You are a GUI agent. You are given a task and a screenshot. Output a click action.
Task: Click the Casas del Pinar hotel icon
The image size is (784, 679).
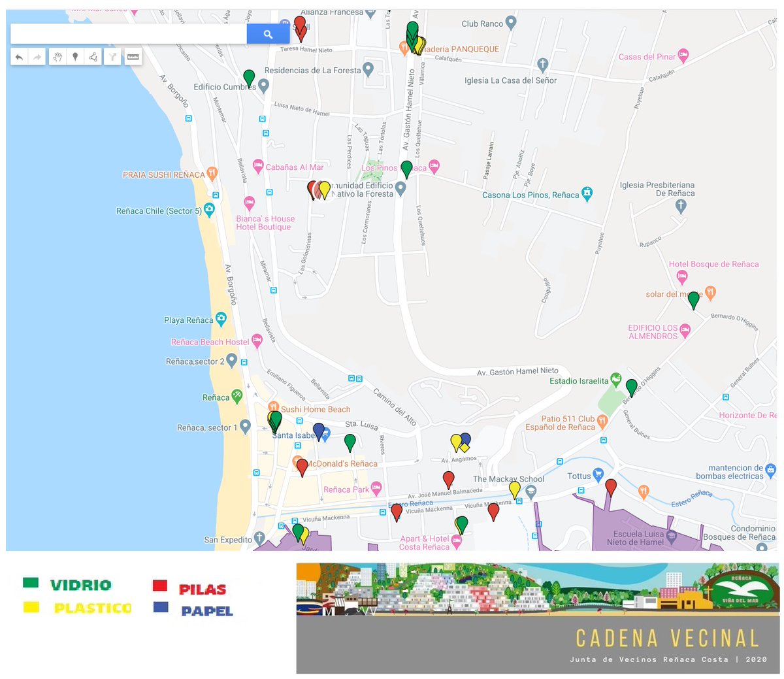pos(683,56)
